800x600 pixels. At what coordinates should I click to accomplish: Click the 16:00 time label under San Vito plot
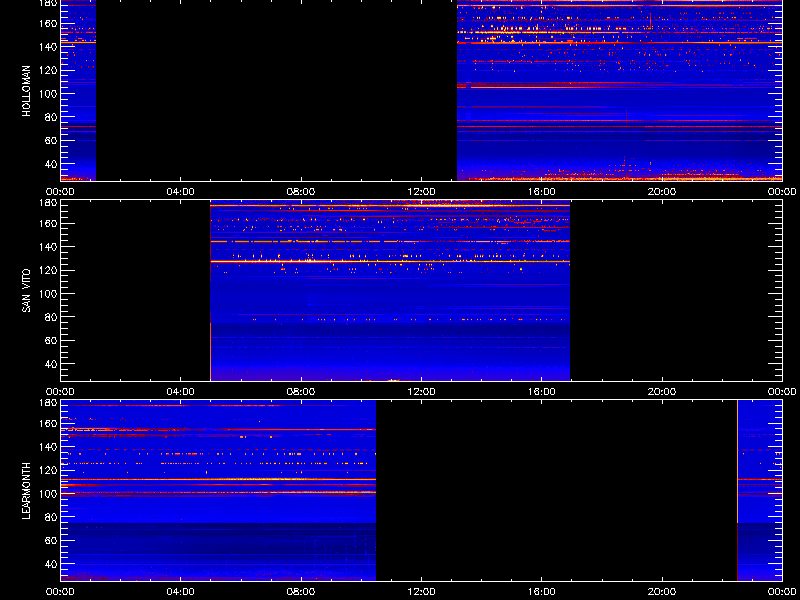(541, 392)
